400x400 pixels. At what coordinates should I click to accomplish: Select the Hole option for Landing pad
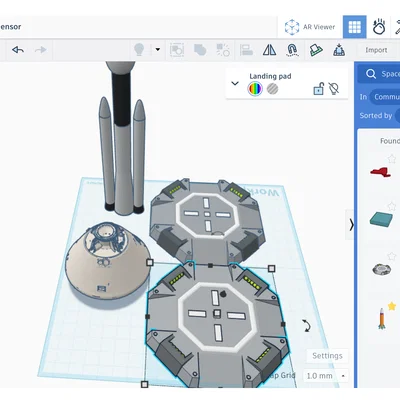pyautogui.click(x=272, y=89)
